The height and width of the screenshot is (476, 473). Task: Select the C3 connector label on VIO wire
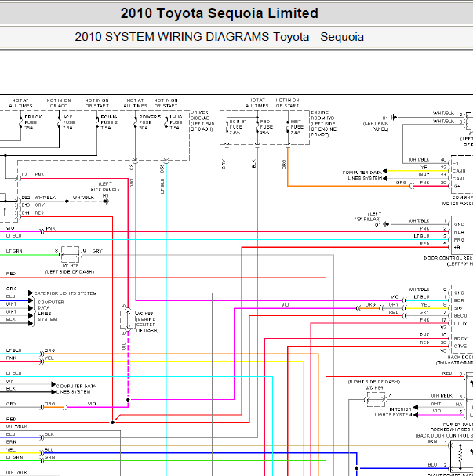132,167
